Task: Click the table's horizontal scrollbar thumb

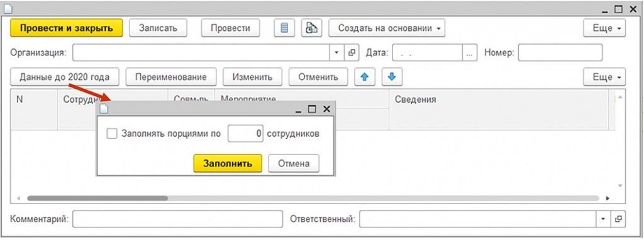Action: tap(97, 198)
